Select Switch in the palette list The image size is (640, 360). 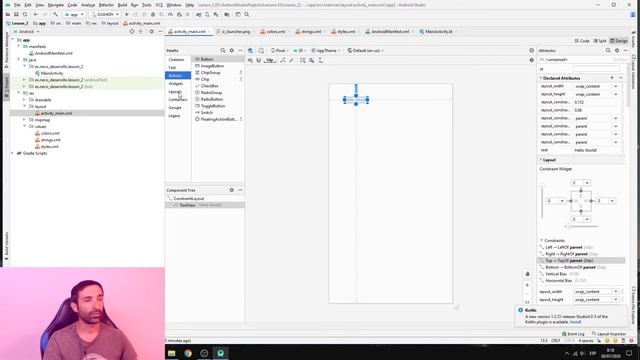[x=207, y=113]
